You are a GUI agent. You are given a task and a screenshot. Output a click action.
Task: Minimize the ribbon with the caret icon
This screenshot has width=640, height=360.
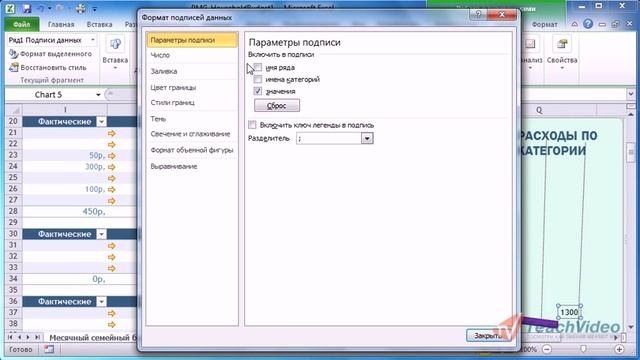pos(574,24)
